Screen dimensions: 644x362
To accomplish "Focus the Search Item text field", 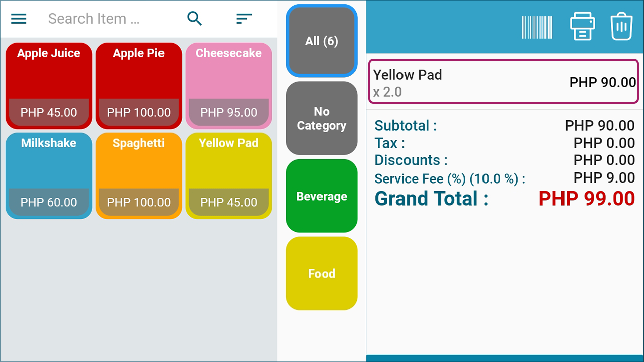I will click(111, 19).
